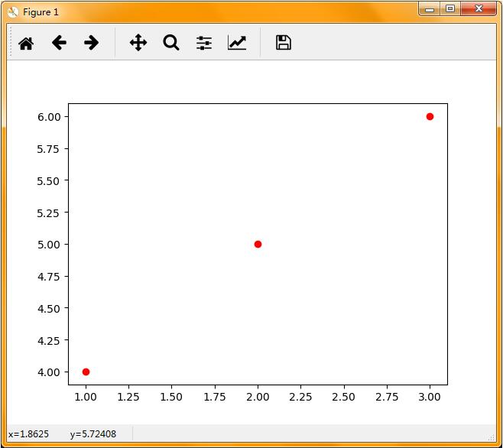Viewport: 503px width, 448px height.
Task: Click the y-axis label 4.00
Action: coord(49,372)
